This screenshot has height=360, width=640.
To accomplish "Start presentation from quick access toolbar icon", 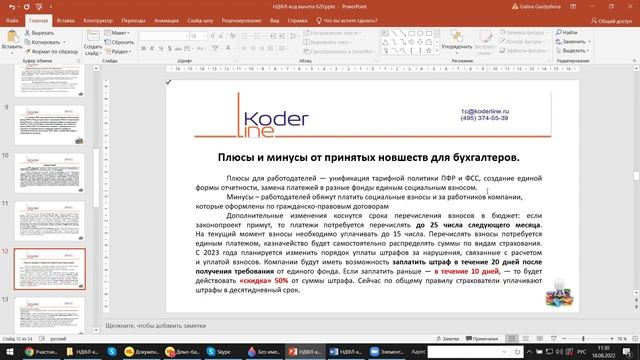I will (x=39, y=7).
